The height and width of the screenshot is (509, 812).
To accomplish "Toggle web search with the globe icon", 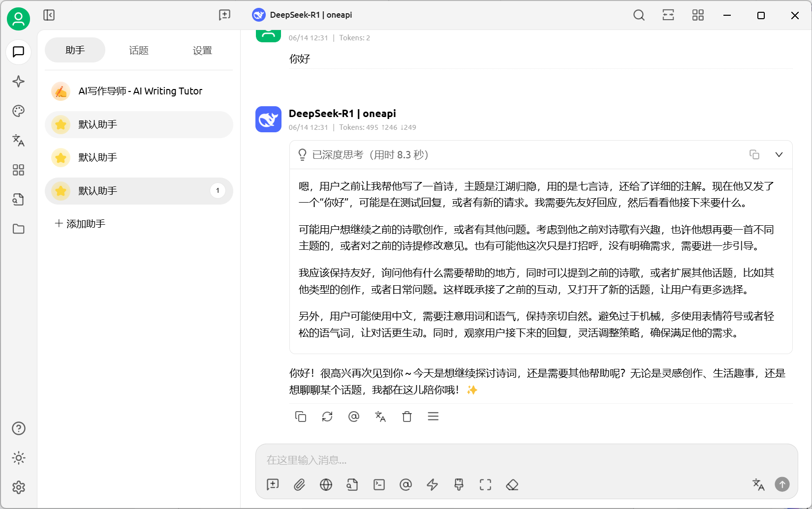I will 325,485.
